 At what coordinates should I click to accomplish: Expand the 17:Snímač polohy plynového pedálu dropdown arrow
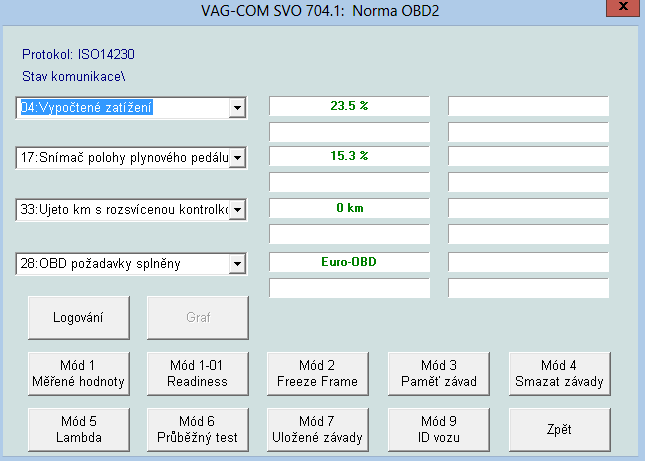237,158
